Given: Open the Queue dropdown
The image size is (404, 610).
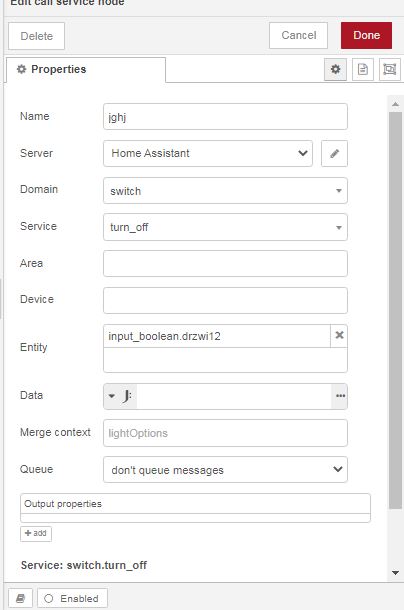Looking at the screenshot, I should tap(225, 470).
